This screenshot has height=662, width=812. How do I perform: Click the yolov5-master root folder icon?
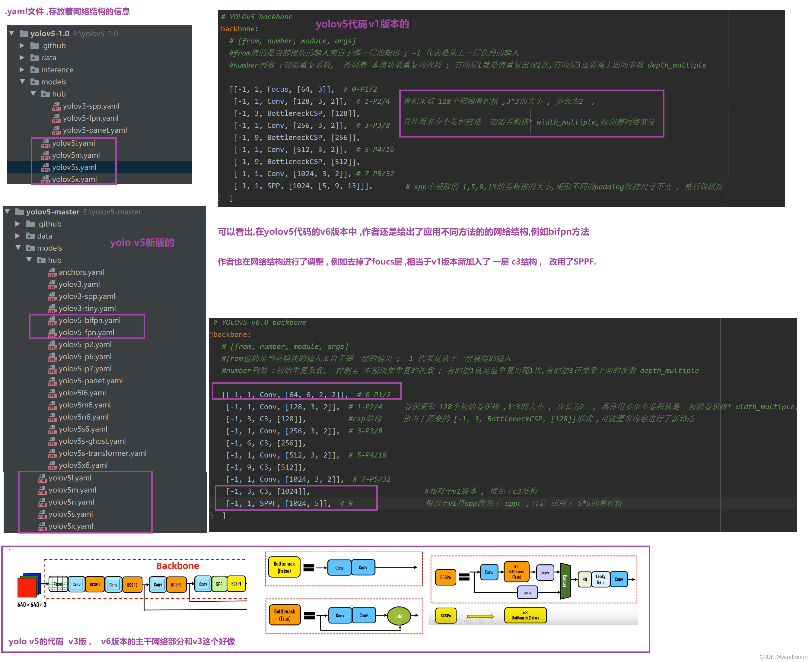point(19,212)
